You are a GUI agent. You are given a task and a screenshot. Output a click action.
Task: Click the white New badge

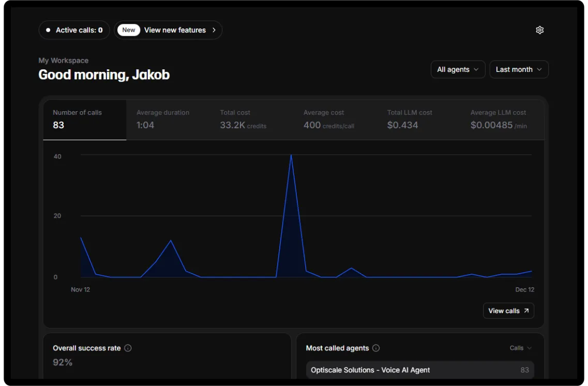point(129,30)
